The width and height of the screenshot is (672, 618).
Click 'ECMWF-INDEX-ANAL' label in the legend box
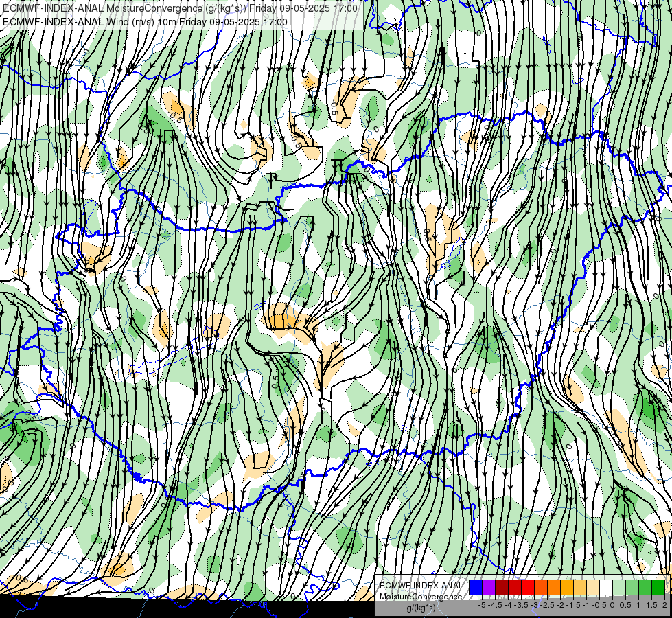click(x=421, y=586)
